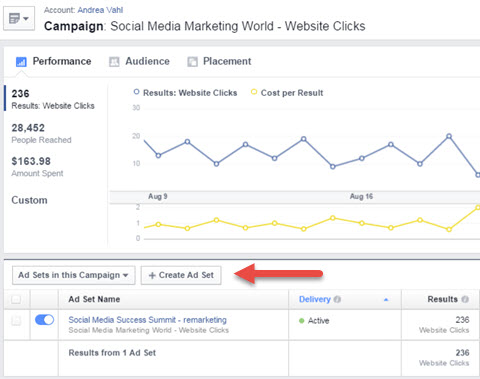Click the blue Results legend marker
Image resolution: width=480 pixels, height=379 pixels.
pyautogui.click(x=136, y=92)
